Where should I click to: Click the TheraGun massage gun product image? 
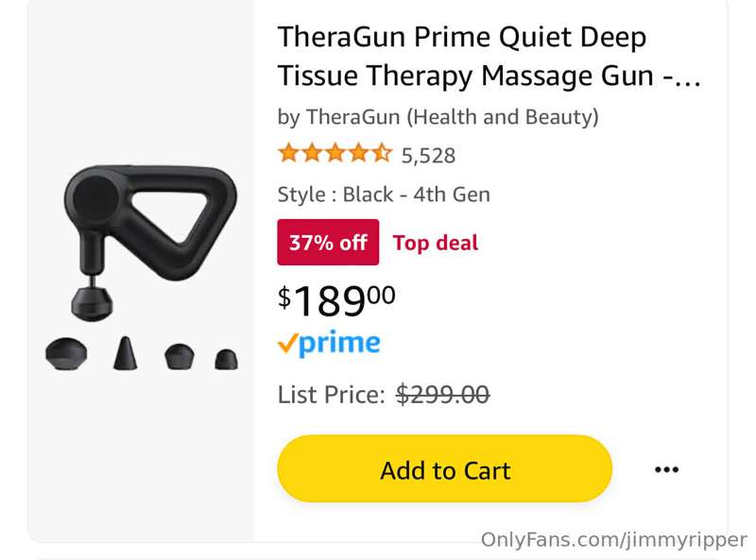coord(142,268)
